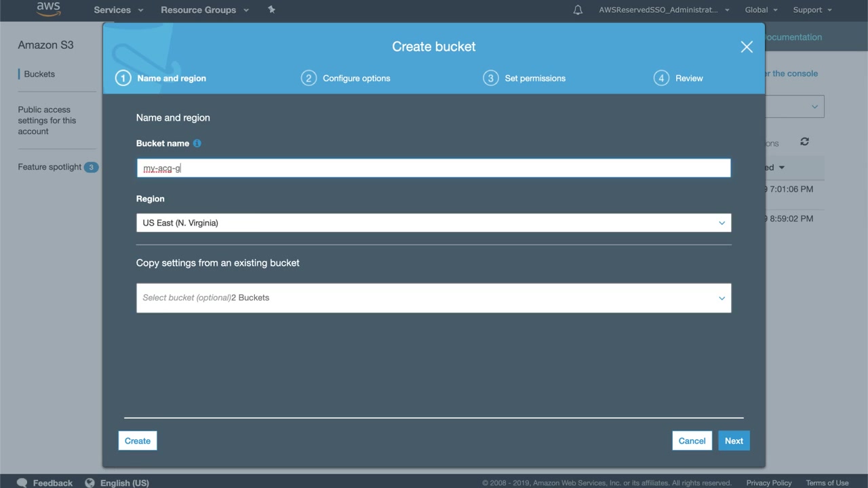Viewport: 868px width, 488px height.
Task: Click the step 1 circle icon
Action: (123, 78)
